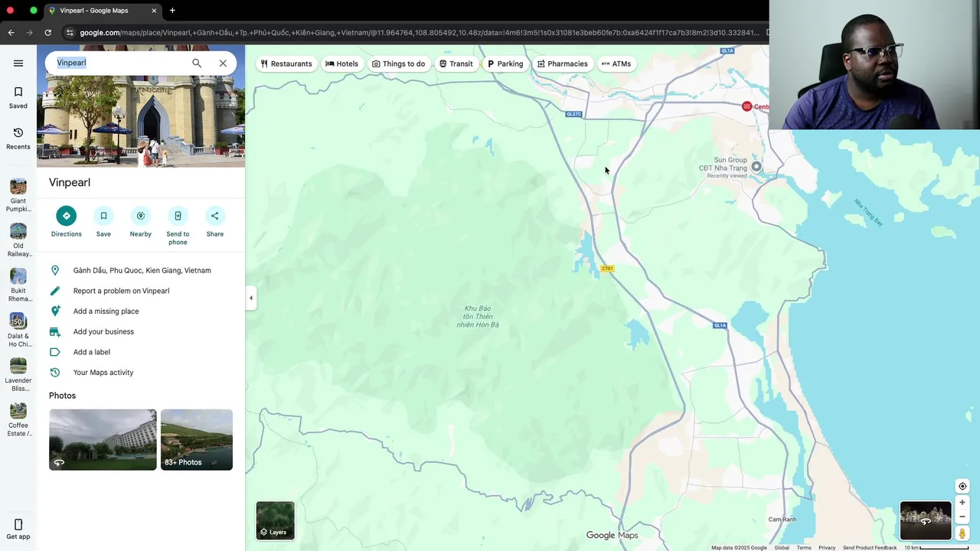Filter map by ATMs
Image resolution: width=980 pixels, height=551 pixels.
point(616,64)
